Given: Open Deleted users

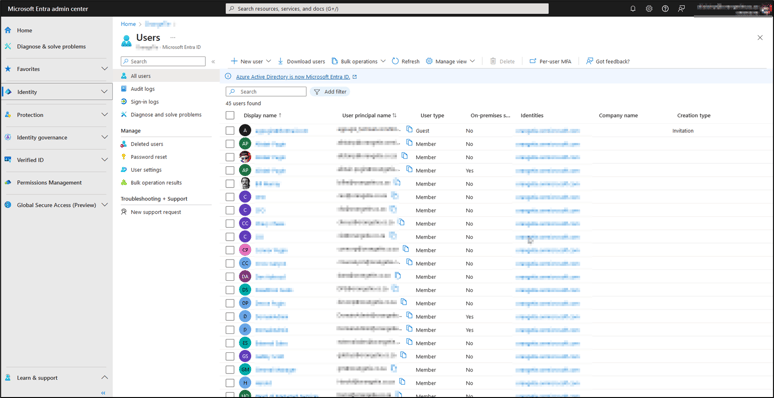Looking at the screenshot, I should (147, 144).
